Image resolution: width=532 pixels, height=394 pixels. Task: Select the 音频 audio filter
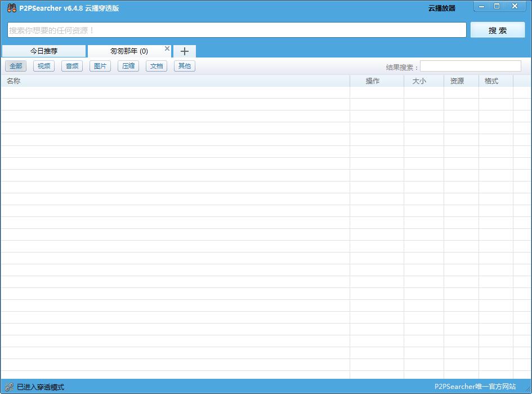click(71, 66)
